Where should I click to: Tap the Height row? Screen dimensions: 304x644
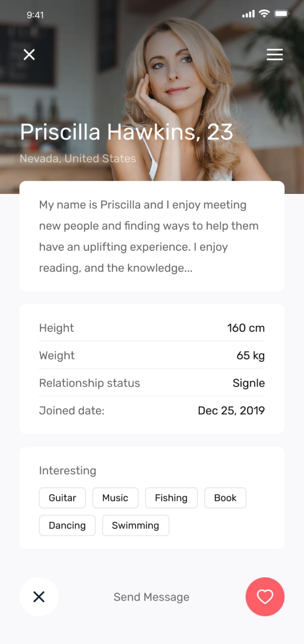pyautogui.click(x=152, y=328)
